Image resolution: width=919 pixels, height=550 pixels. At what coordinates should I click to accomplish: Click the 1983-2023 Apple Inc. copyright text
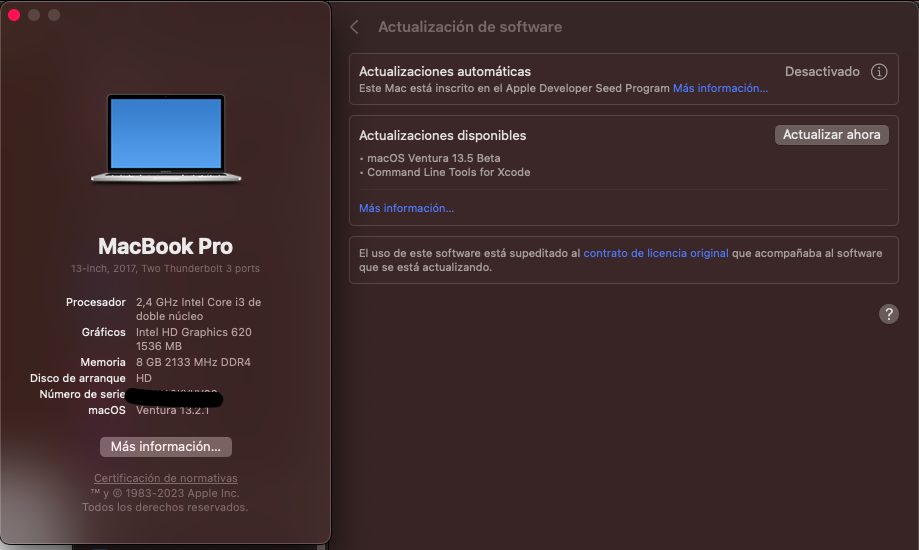click(165, 494)
